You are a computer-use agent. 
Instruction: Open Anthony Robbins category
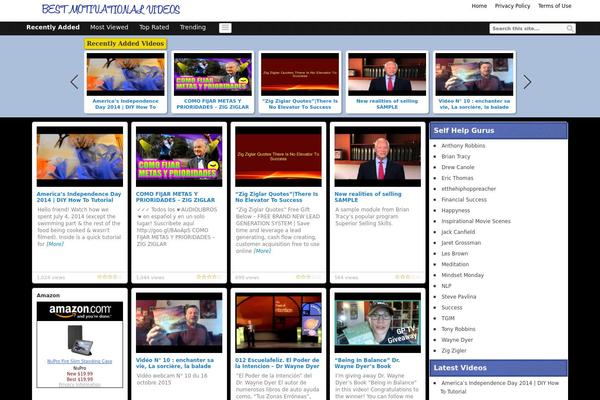point(463,145)
